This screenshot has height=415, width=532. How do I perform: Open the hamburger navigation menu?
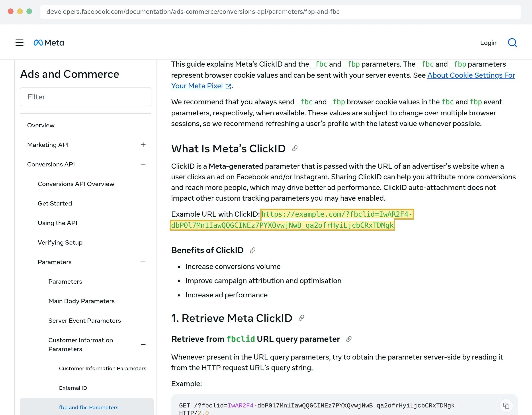tap(20, 43)
